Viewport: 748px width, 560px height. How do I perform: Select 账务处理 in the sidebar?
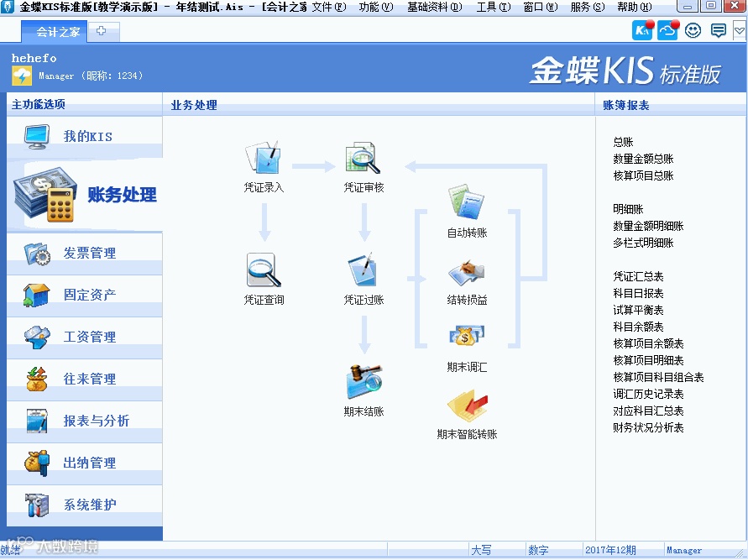point(85,195)
